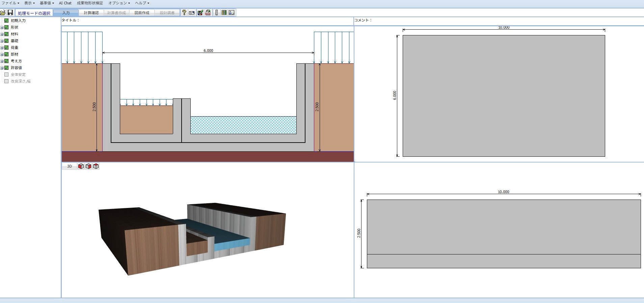644x303 pixels.
Task: Click the ruler icon in the toolbar
Action: [x=216, y=13]
